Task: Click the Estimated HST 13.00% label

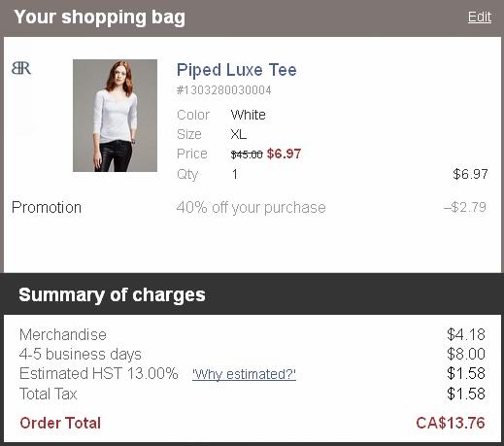Action: [99, 373]
